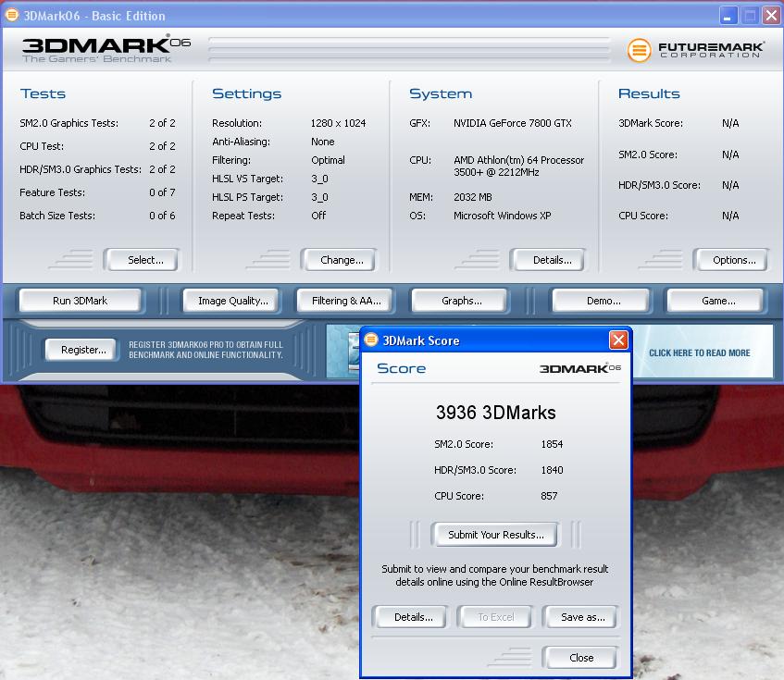Viewport: 784px width, 680px height.
Task: Start benchmark with Run 3DMark
Action: pos(81,301)
